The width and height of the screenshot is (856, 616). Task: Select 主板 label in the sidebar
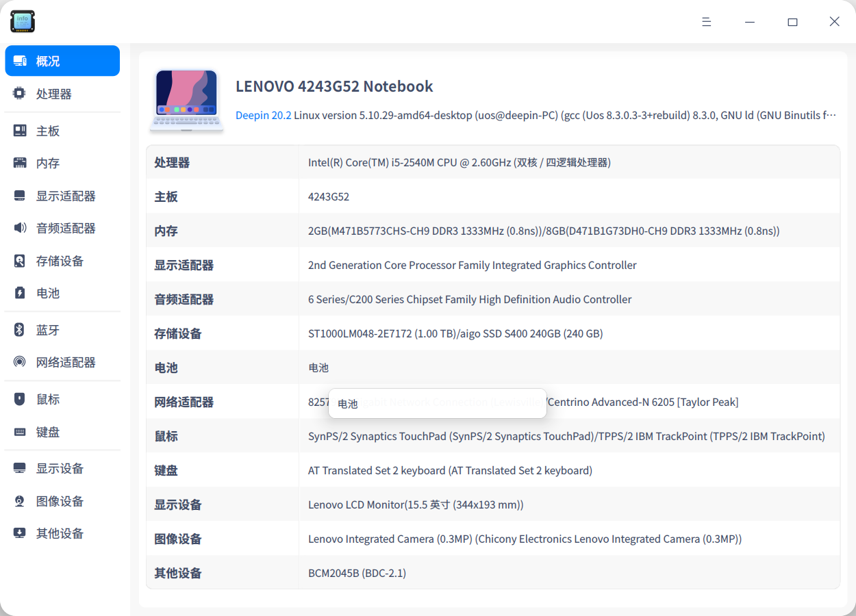(x=48, y=131)
